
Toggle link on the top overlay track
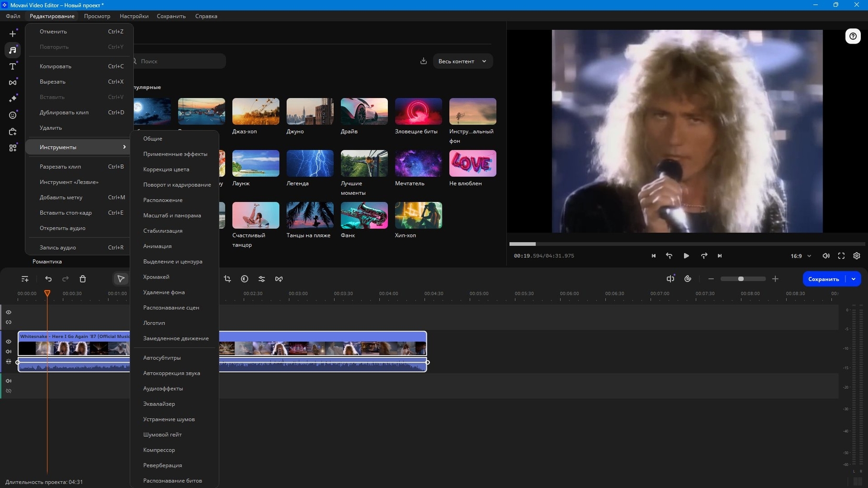tap(9, 322)
